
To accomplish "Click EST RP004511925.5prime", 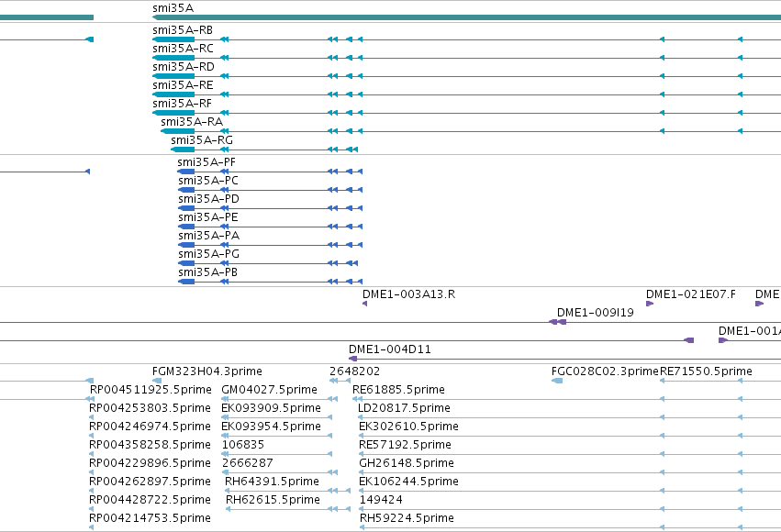I will pyautogui.click(x=151, y=390).
